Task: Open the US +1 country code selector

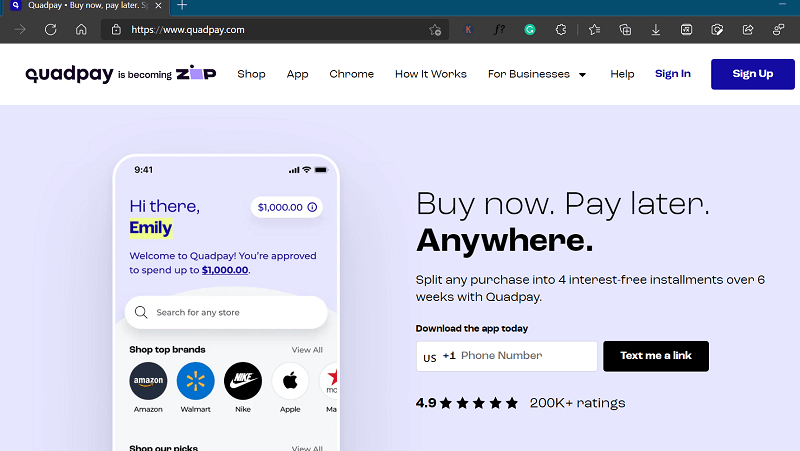Action: 439,357
